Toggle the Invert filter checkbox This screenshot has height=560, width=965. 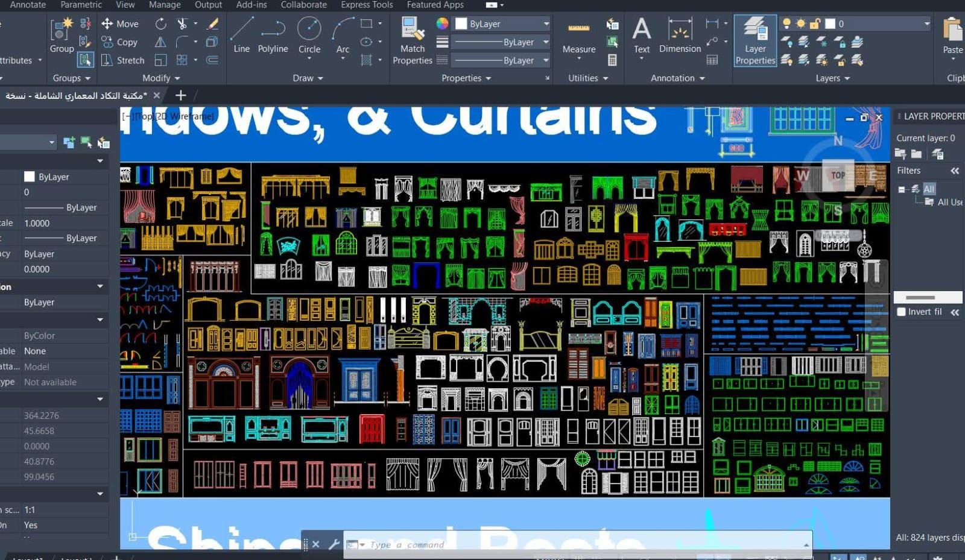click(x=902, y=312)
